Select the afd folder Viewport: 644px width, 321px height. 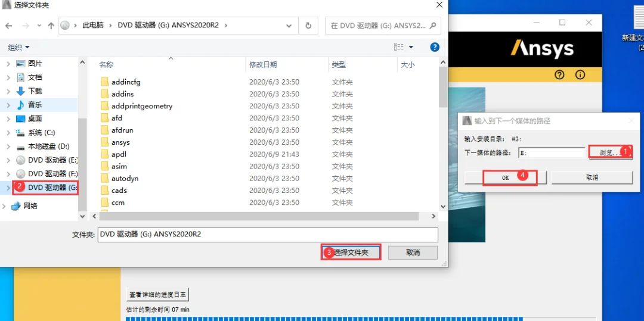[117, 118]
